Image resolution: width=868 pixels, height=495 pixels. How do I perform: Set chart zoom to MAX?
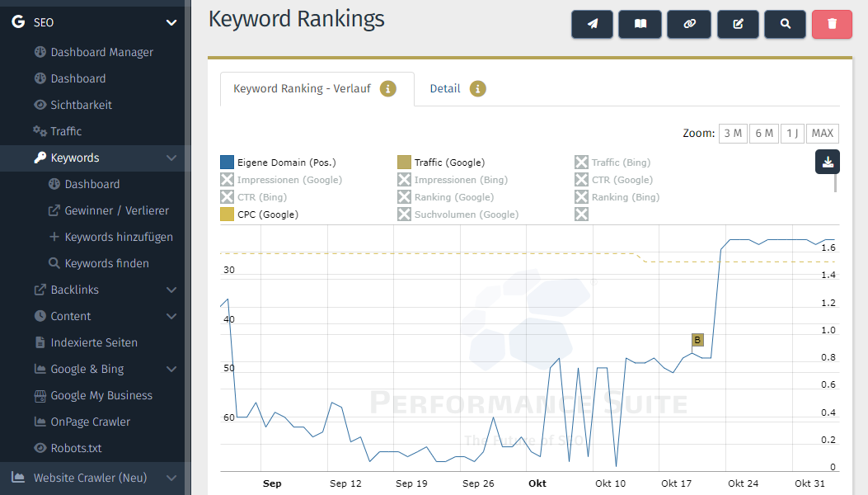coord(823,133)
